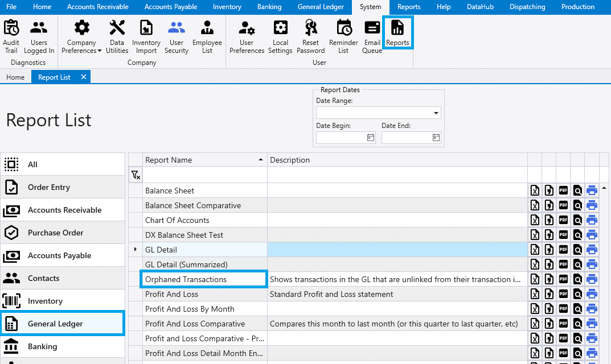The image size is (611, 364).
Task: Export GL Detail (Summarized) to Excel
Action: point(535,264)
